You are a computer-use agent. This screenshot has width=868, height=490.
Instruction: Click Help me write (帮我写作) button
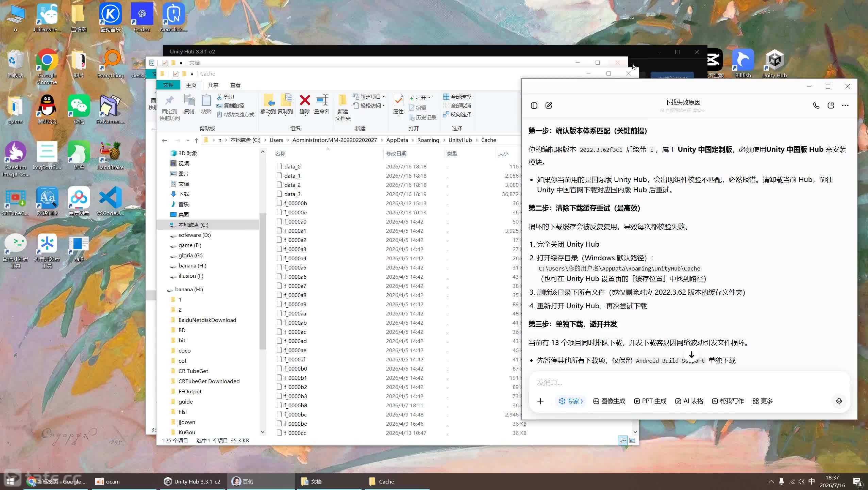point(728,401)
